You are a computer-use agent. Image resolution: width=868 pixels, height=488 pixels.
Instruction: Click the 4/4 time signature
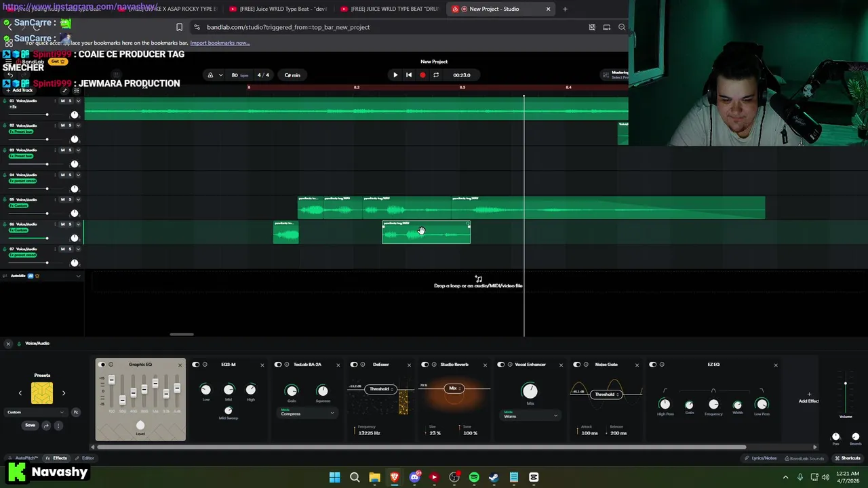tap(263, 75)
